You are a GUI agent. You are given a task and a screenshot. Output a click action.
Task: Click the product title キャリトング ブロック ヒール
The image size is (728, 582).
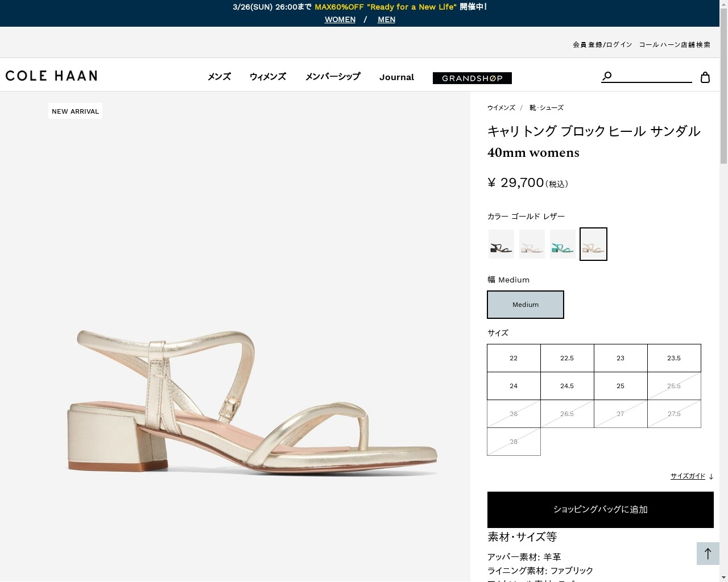point(594,131)
